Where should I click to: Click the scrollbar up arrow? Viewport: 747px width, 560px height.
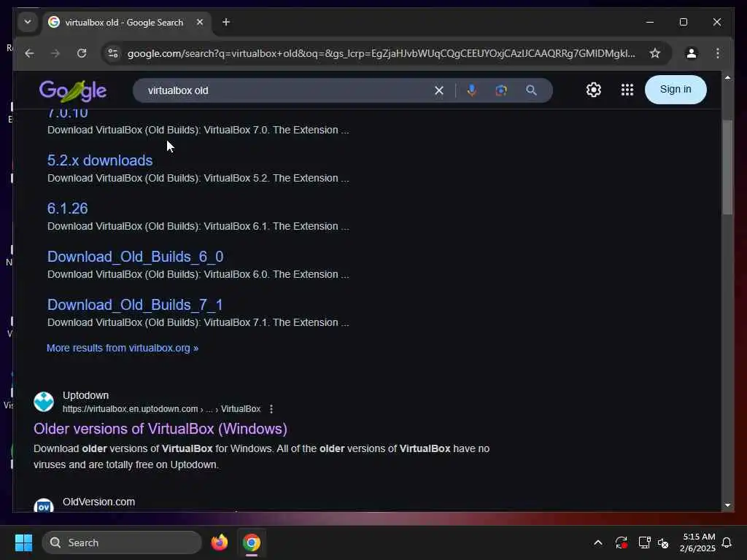[727, 77]
